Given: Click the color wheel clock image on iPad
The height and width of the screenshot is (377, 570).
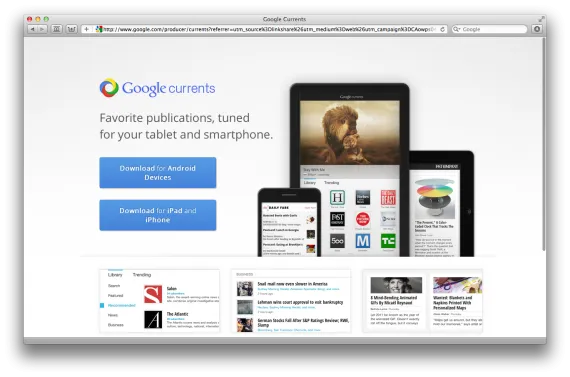Looking at the screenshot, I should coord(435,198).
